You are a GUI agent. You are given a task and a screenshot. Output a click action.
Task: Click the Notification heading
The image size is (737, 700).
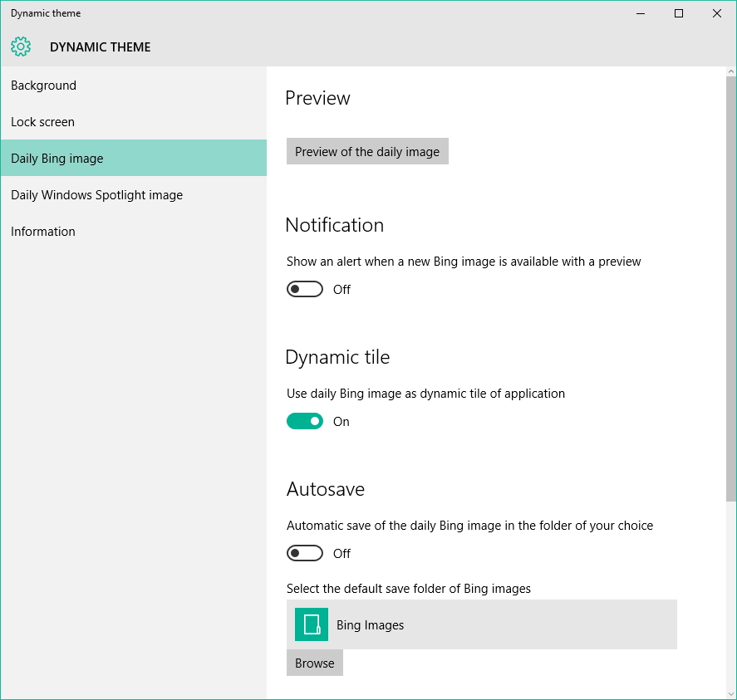[x=335, y=225]
